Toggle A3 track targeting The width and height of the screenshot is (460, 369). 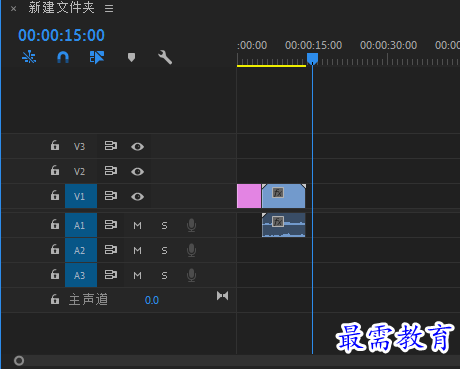[x=81, y=275]
